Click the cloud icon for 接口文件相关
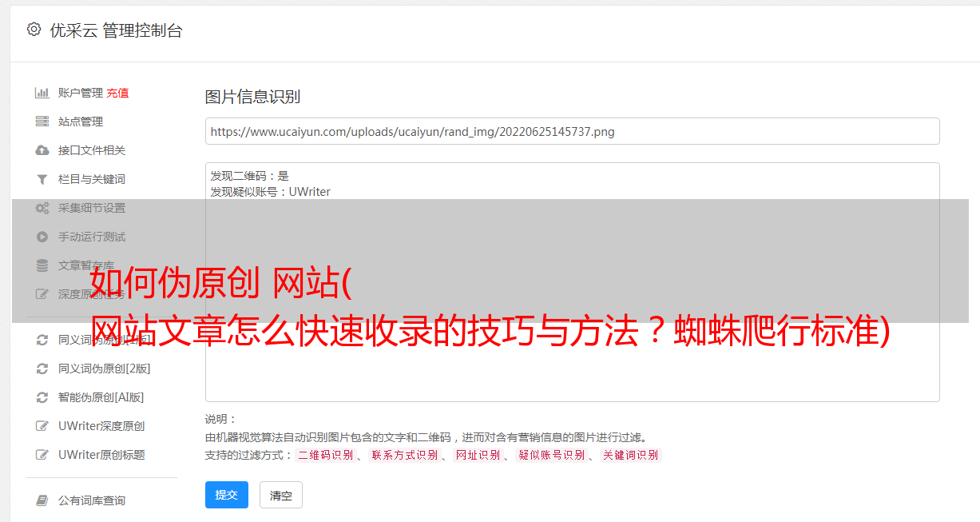This screenshot has width=980, height=522. tap(42, 150)
